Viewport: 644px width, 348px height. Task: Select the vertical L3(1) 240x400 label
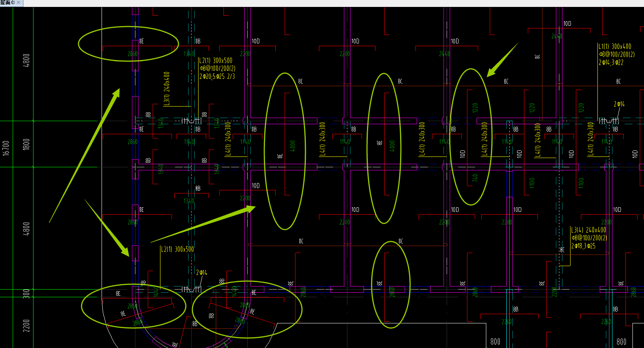point(167,89)
